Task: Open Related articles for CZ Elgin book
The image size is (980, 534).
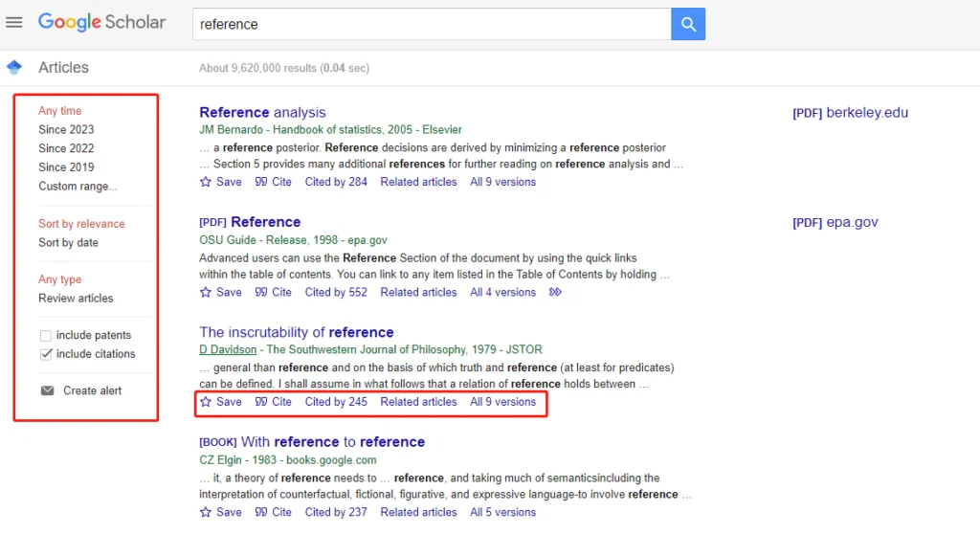Action: pyautogui.click(x=419, y=512)
